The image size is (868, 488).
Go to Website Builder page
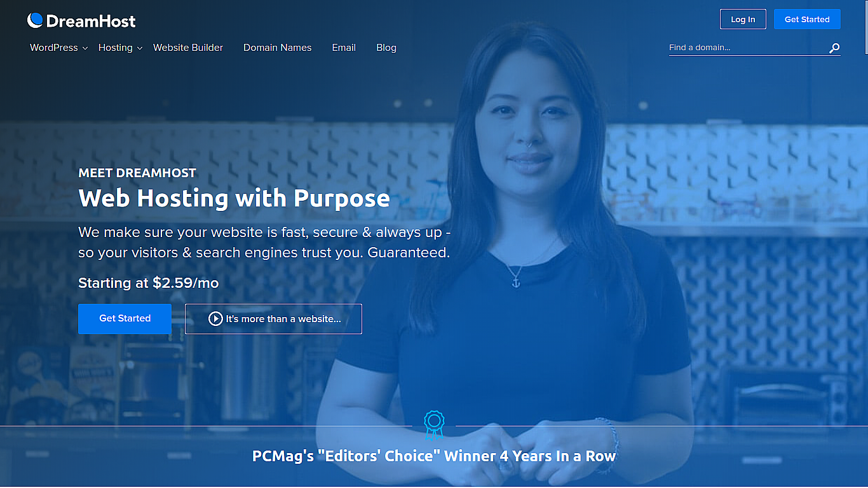pos(188,48)
